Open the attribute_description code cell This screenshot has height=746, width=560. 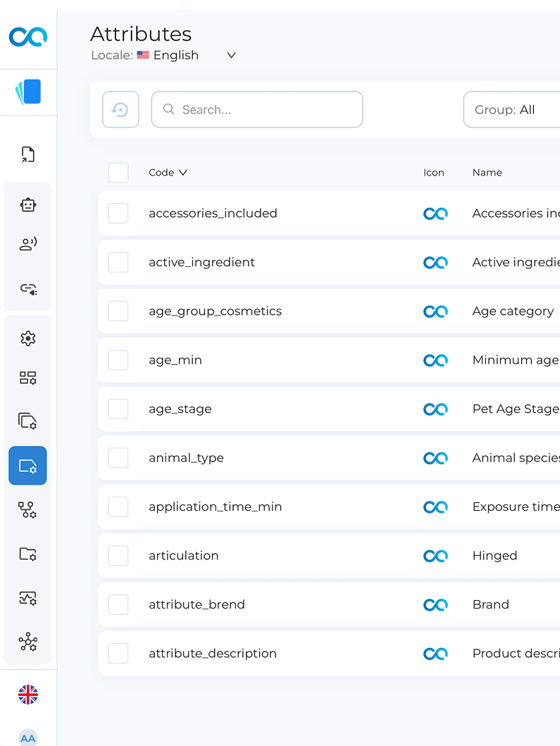(212, 654)
